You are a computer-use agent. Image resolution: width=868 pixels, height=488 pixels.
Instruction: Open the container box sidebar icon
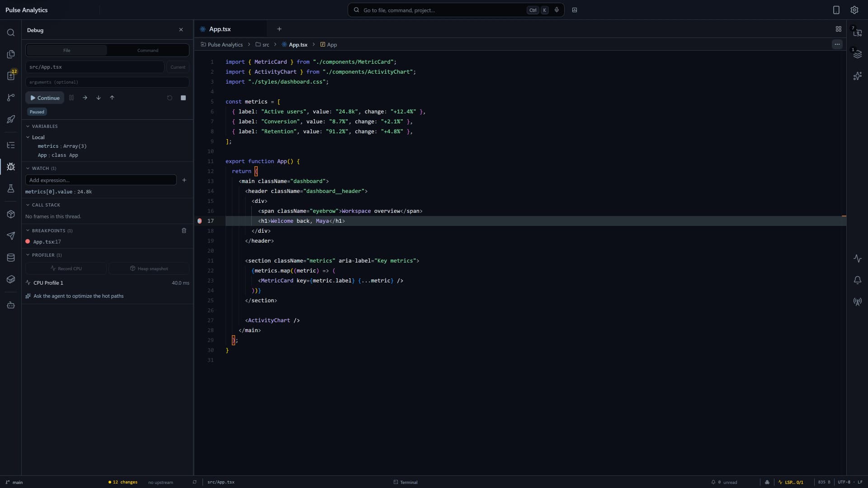(11, 279)
